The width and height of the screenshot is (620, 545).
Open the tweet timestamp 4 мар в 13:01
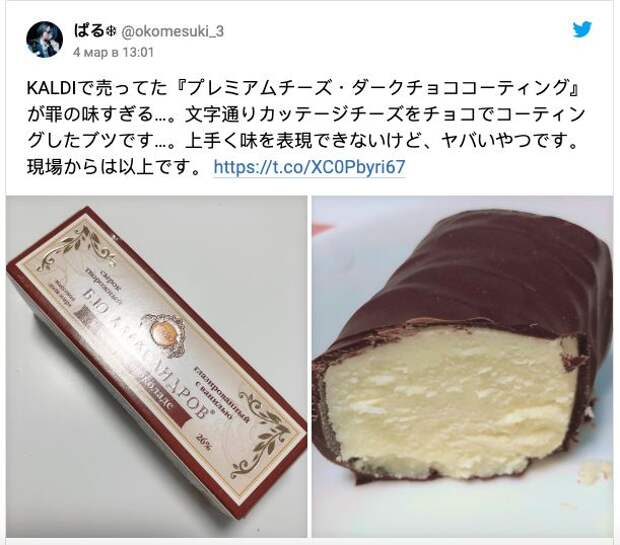click(113, 52)
